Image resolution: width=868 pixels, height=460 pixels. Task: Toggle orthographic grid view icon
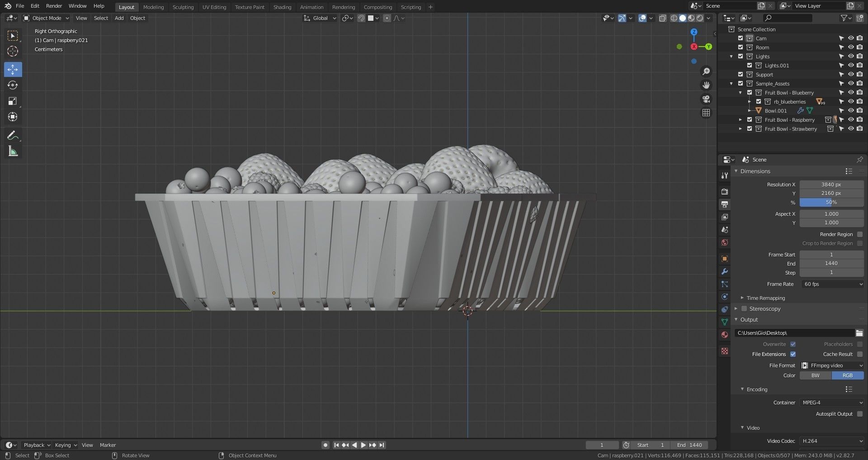point(706,113)
